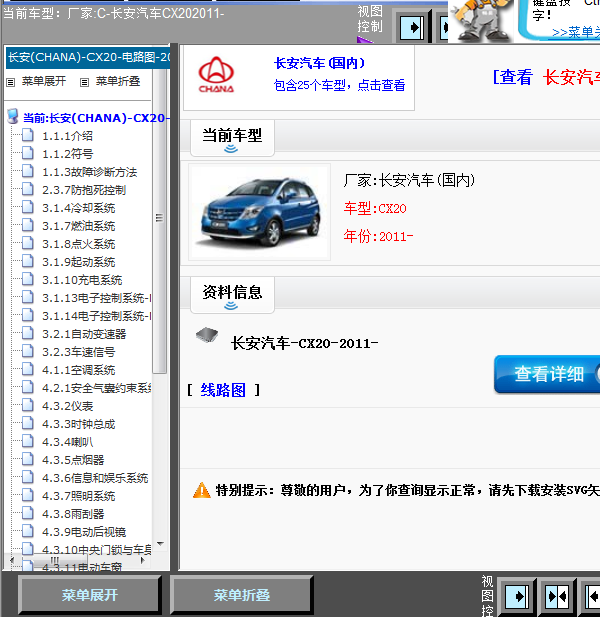Open 4.3.5点烟器 item
This screenshot has height=617, width=600.
point(73,460)
